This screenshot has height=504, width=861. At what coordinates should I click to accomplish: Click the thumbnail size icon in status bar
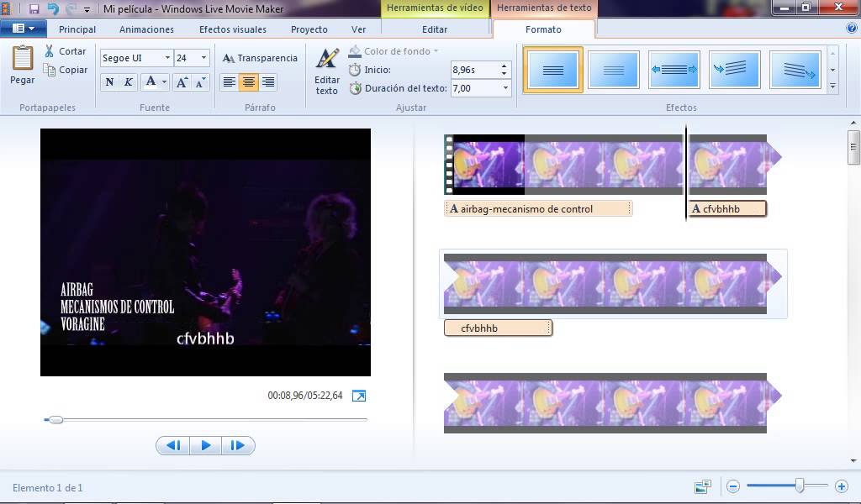[x=703, y=486]
